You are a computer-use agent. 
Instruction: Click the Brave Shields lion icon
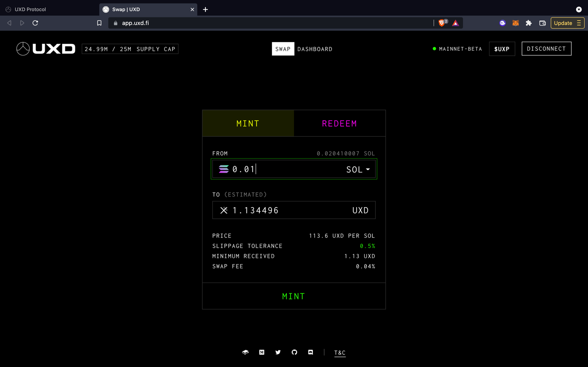click(x=442, y=23)
